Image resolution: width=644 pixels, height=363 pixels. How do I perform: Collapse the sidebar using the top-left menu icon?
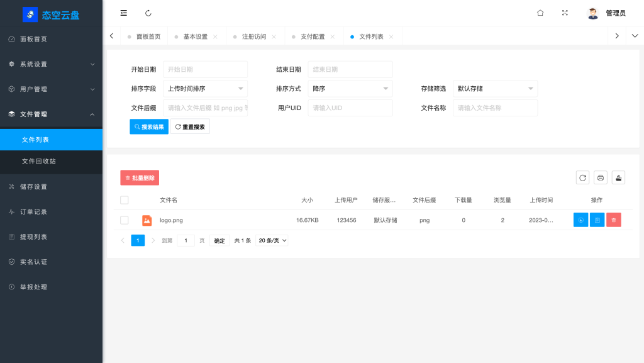123,13
